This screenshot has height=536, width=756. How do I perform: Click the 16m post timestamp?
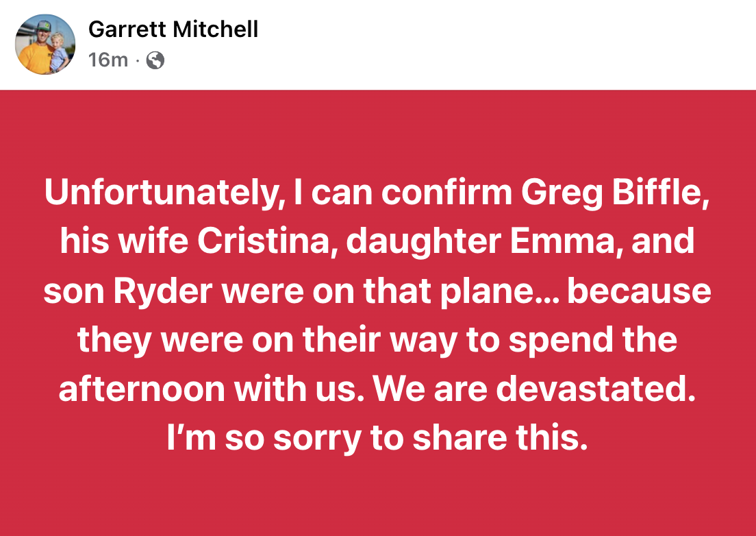tap(108, 61)
